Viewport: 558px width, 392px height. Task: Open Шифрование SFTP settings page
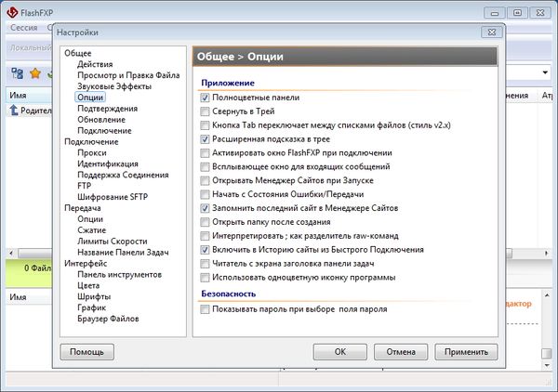point(113,198)
